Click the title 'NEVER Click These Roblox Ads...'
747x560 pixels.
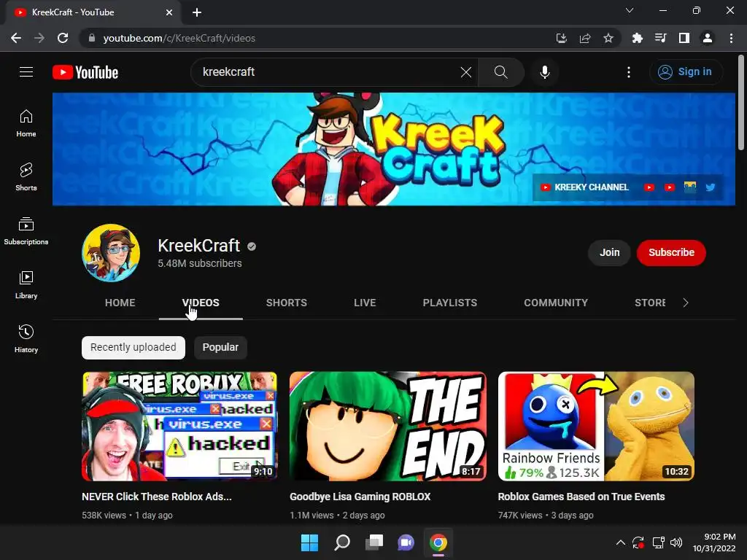point(157,497)
